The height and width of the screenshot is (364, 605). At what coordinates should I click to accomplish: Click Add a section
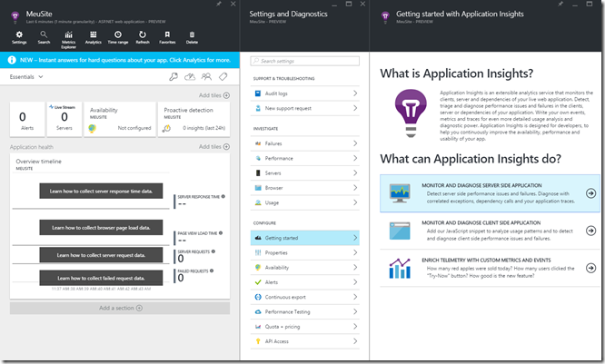[120, 308]
